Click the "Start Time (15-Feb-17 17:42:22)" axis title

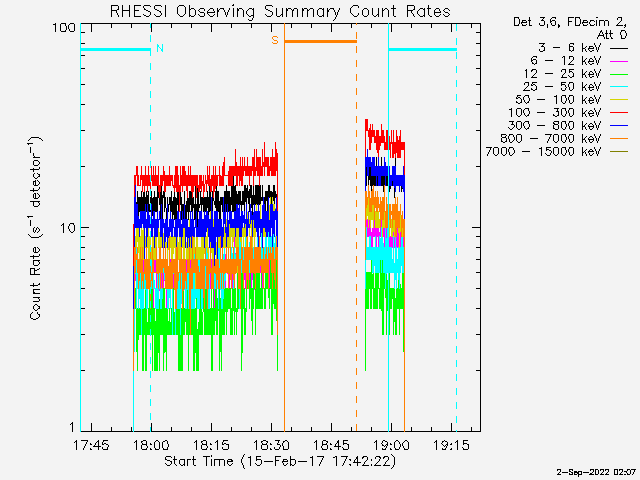coord(280,461)
